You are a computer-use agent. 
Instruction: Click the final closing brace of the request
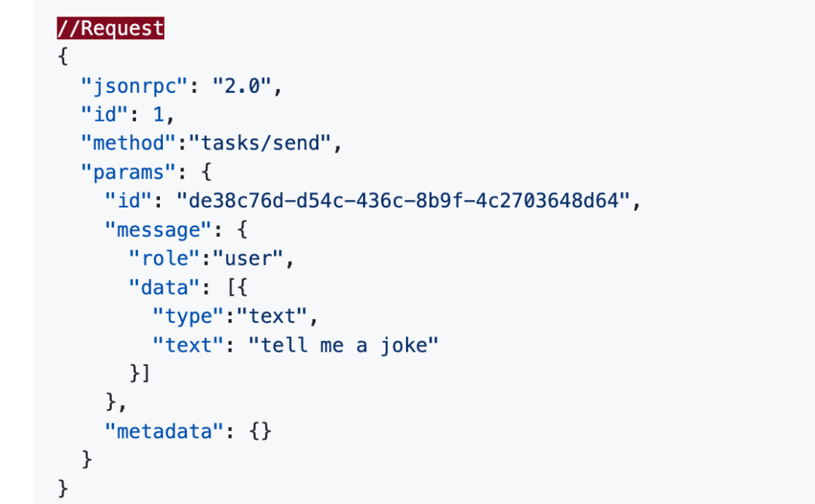pyautogui.click(x=63, y=489)
